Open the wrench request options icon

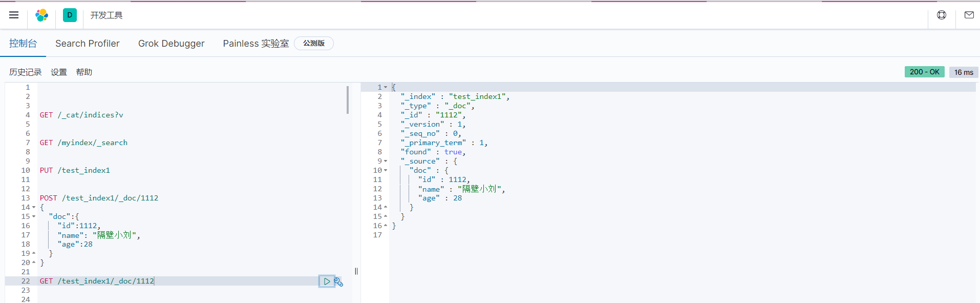pos(338,281)
